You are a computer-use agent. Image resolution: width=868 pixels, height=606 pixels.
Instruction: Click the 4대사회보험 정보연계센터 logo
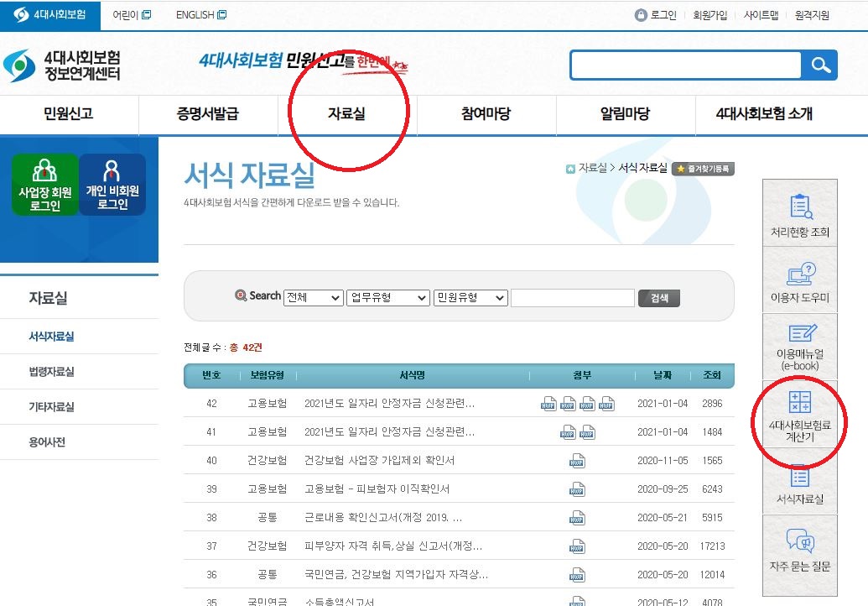[x=62, y=65]
